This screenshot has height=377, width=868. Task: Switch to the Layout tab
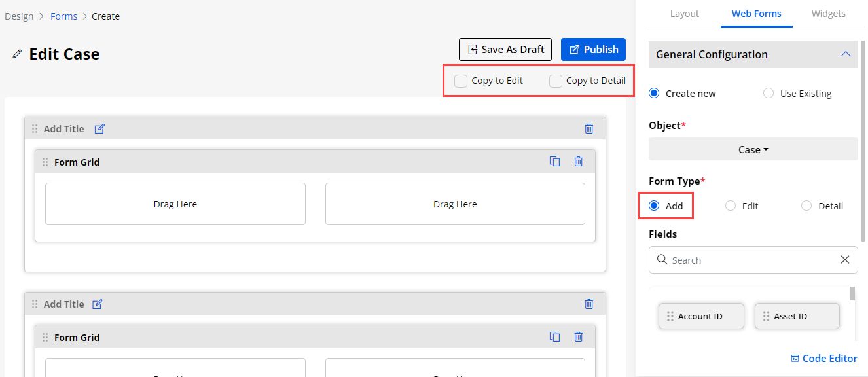684,14
